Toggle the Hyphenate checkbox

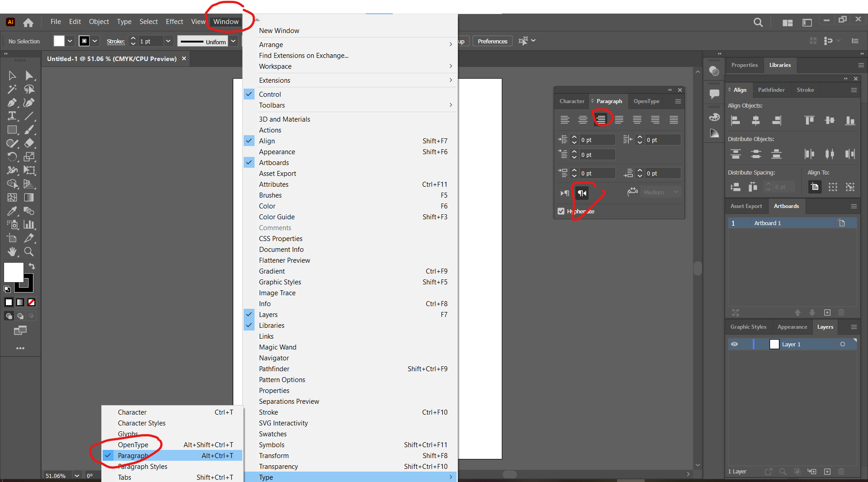click(561, 211)
